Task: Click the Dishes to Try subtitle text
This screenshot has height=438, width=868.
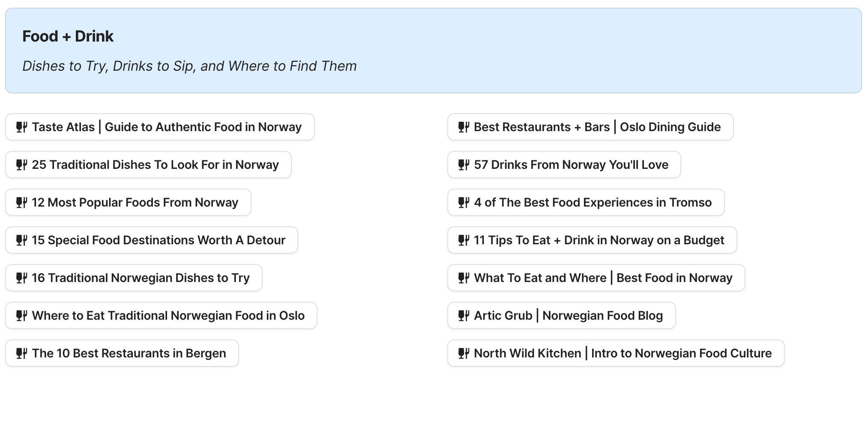Action: (189, 66)
